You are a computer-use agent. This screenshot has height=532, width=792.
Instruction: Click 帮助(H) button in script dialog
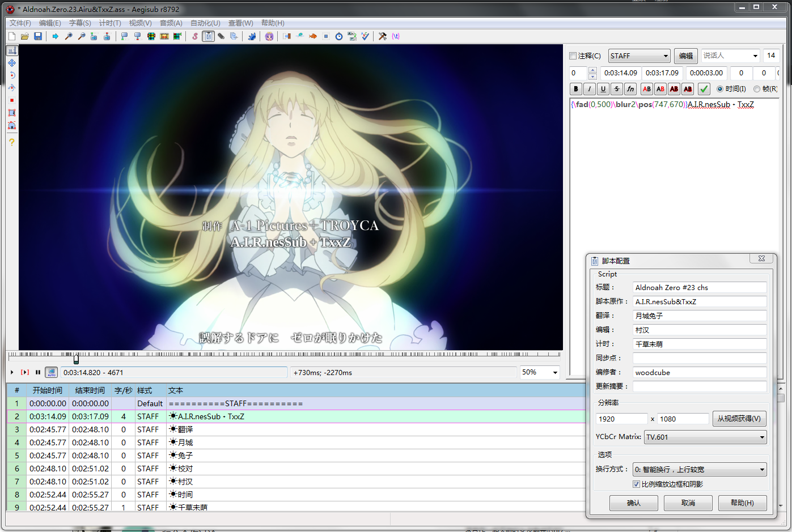tap(742, 503)
